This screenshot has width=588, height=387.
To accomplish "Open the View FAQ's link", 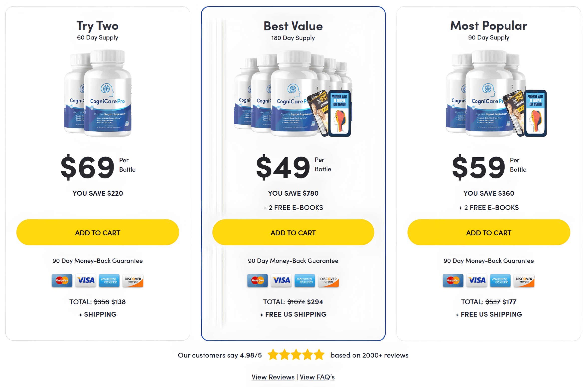I will point(317,377).
